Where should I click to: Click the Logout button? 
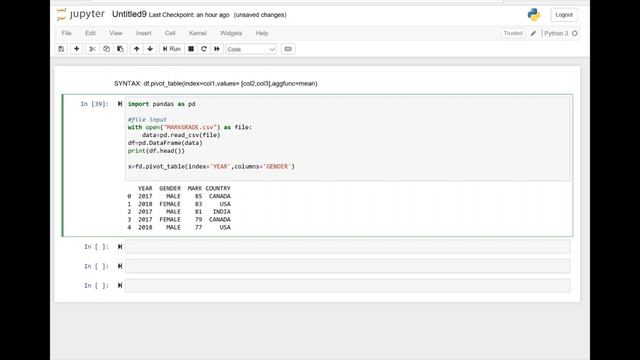point(564,15)
